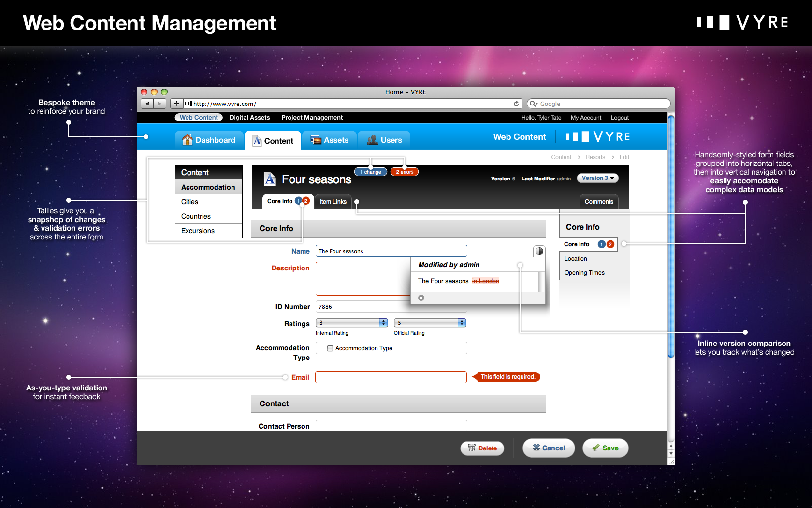Click the browser back arrow button

click(x=147, y=104)
